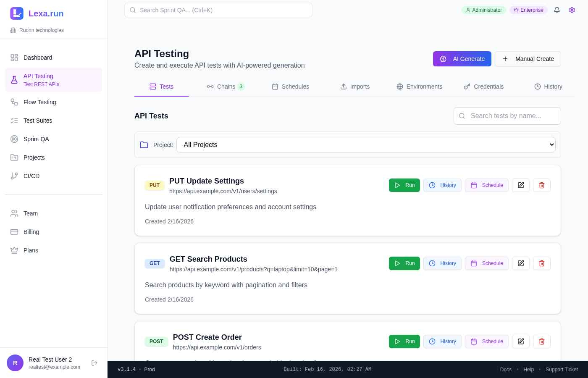Delete the PUT Update Settings test
Viewport: 588px width, 378px height.
542,185
